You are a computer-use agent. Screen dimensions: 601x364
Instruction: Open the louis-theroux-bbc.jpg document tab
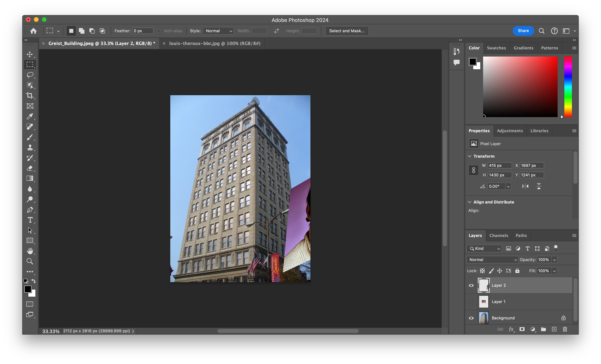click(215, 43)
